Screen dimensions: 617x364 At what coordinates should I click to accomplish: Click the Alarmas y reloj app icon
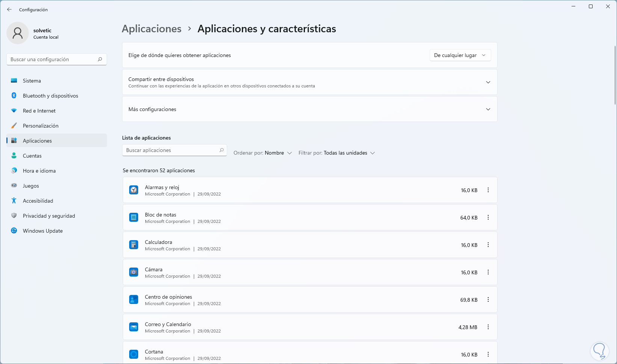click(134, 190)
